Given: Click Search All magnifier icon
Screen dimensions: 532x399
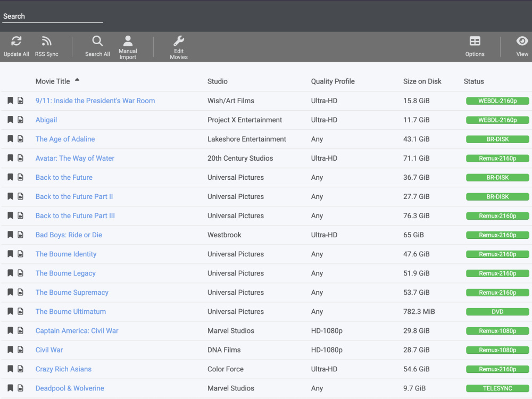Looking at the screenshot, I should pos(97,41).
